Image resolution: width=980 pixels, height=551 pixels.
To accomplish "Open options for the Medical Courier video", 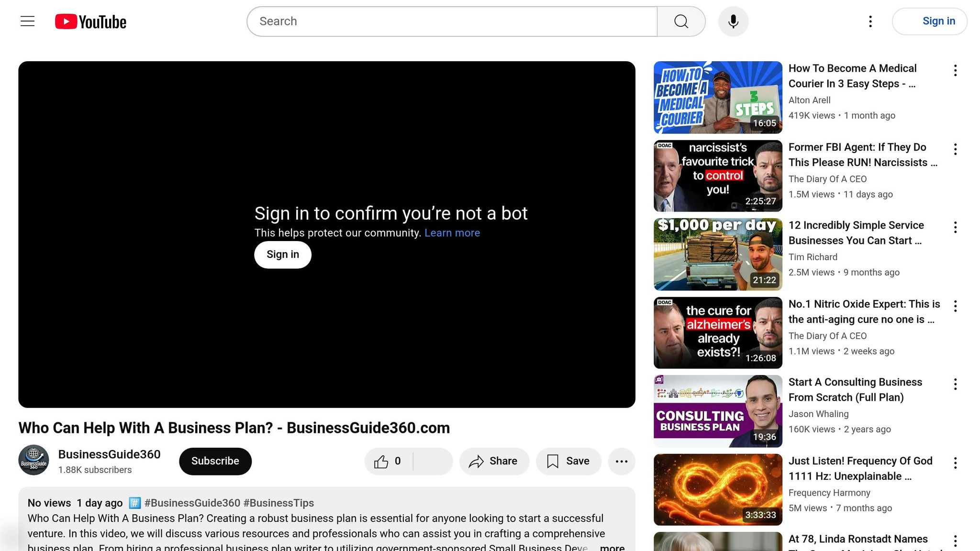I will (955, 70).
